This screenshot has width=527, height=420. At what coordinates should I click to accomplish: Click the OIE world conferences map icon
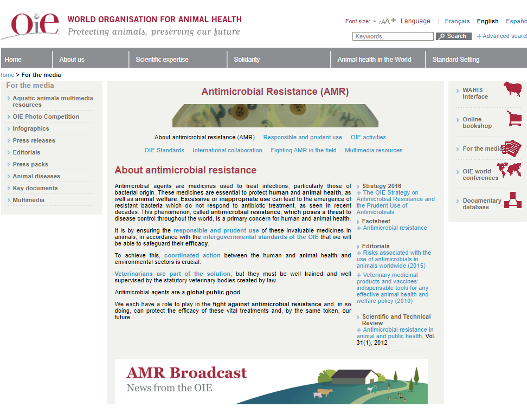[x=509, y=169]
